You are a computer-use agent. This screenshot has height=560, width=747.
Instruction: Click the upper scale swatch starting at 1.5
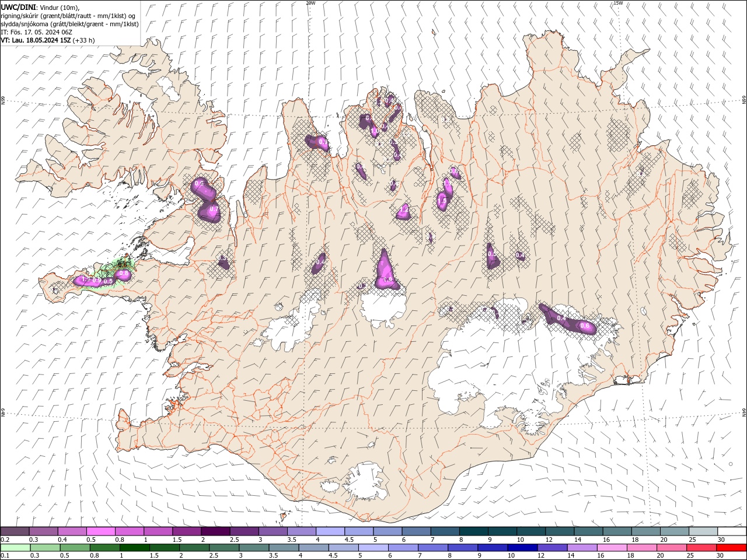tap(186, 531)
